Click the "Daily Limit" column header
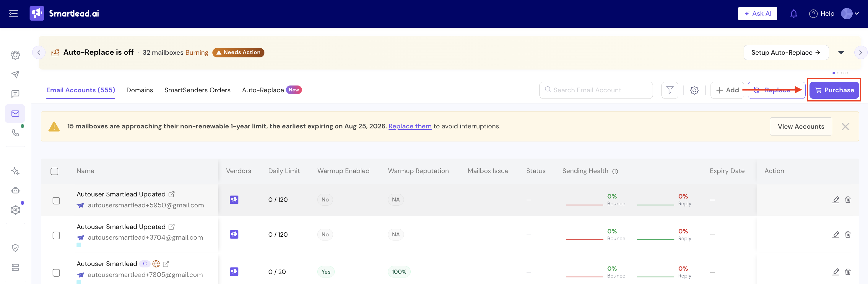 coord(284,171)
